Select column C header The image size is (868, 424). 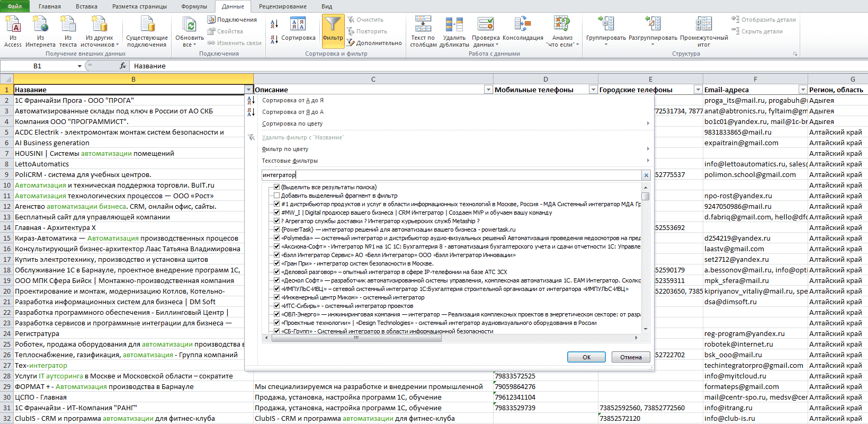click(x=373, y=79)
